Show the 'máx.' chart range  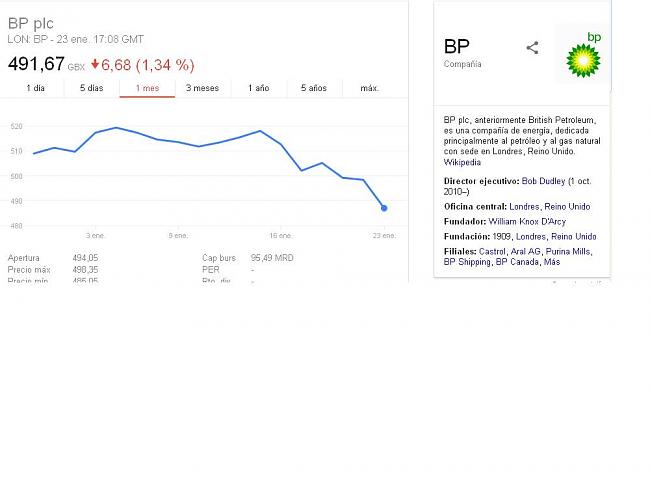(370, 88)
